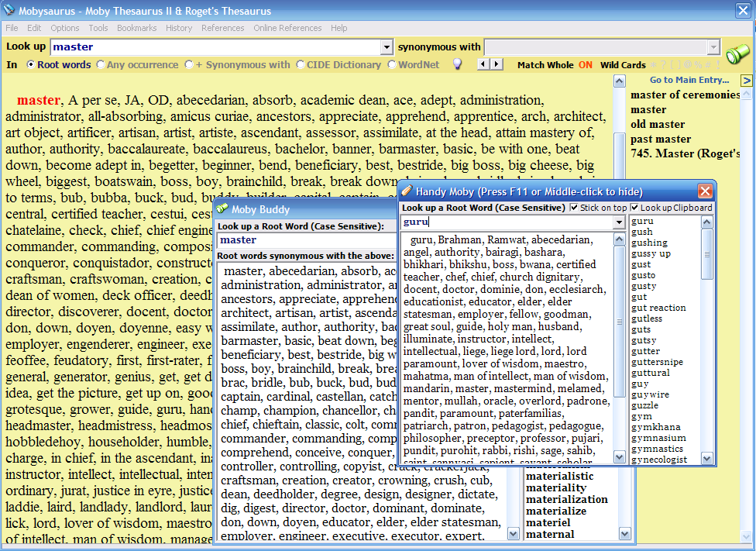Screen dimensions: 756x551
Task: Click the Mobysaurus app icon in the title bar
Action: coord(9,10)
